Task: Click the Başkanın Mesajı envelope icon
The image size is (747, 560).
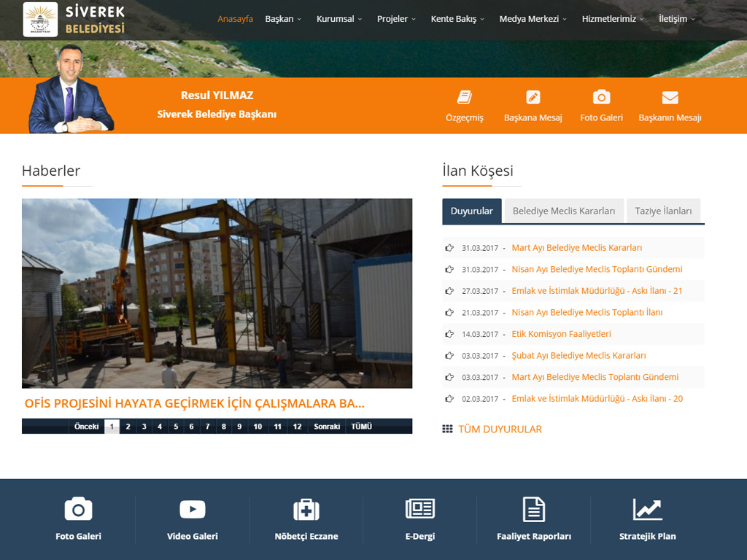Action: (x=670, y=98)
